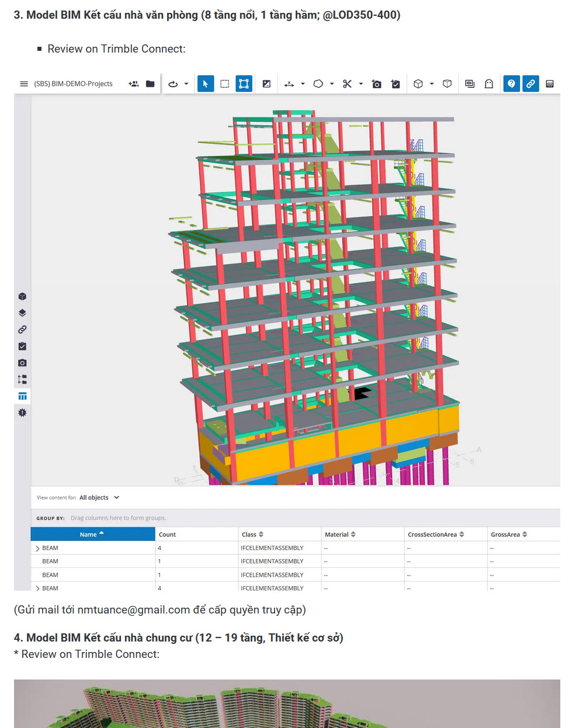Toggle the Help tooltips mode

511,84
